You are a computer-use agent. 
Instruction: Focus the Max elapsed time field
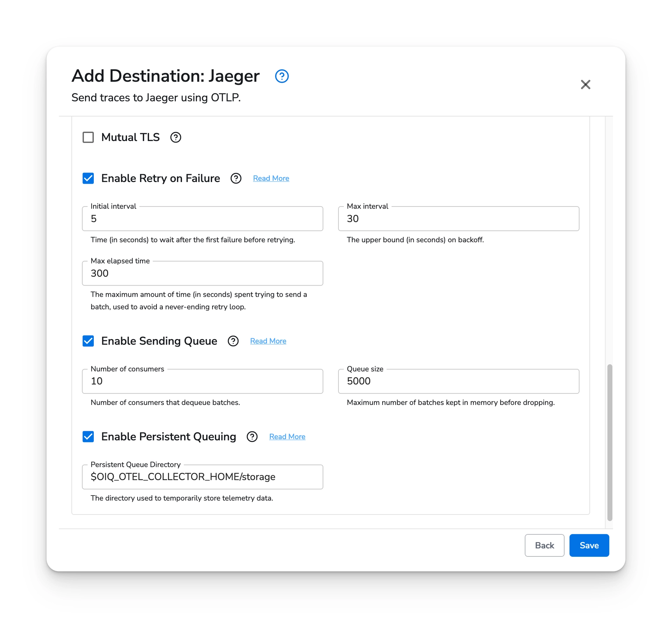coord(202,273)
